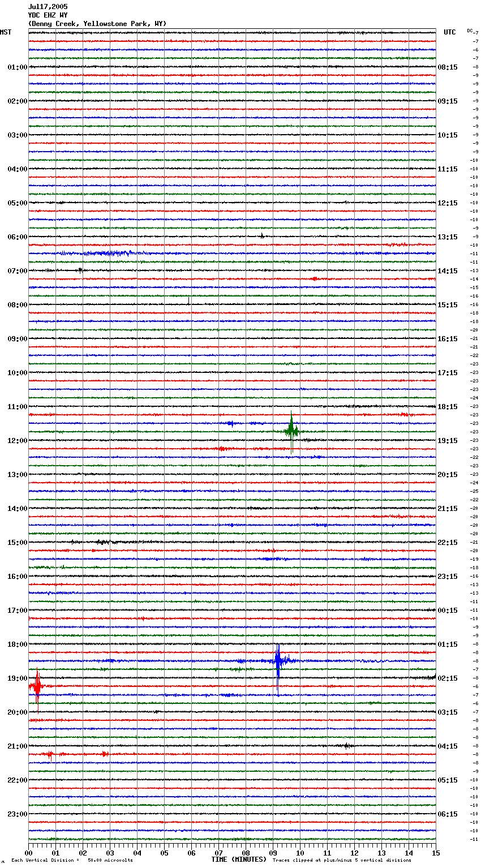Click the 15:15 UTC time label
Viewport: 481px width, 868px height.
coord(448,305)
